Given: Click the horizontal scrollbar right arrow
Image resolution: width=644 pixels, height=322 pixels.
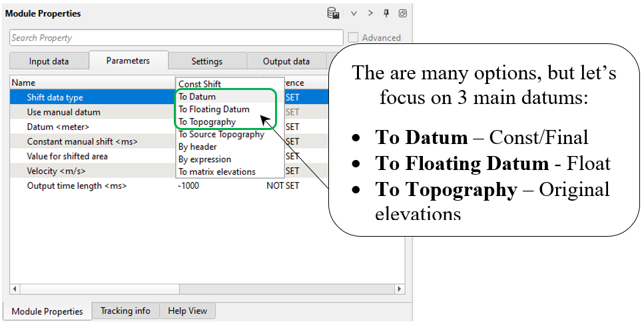Looking at the screenshot, I should 400,289.
